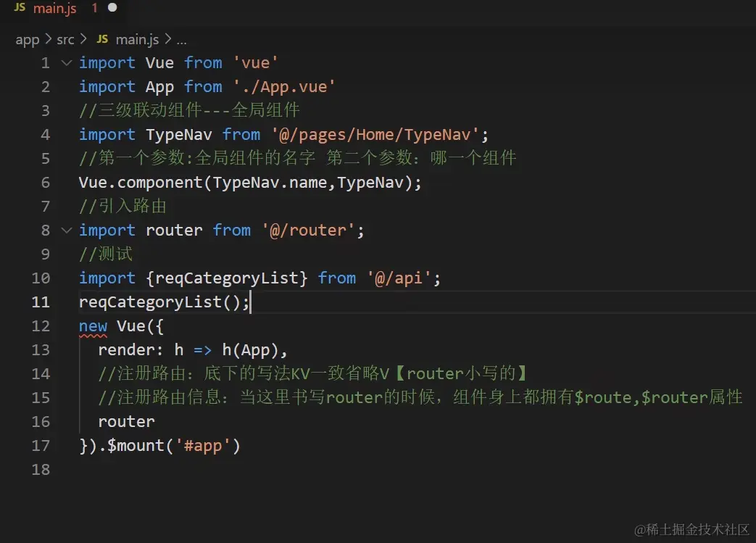
Task: Click the comment starting //注册路由: 底下的写法
Action: click(313, 374)
